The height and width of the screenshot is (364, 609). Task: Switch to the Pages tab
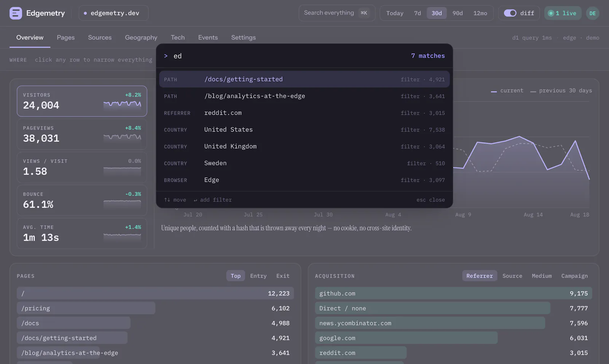point(66,38)
